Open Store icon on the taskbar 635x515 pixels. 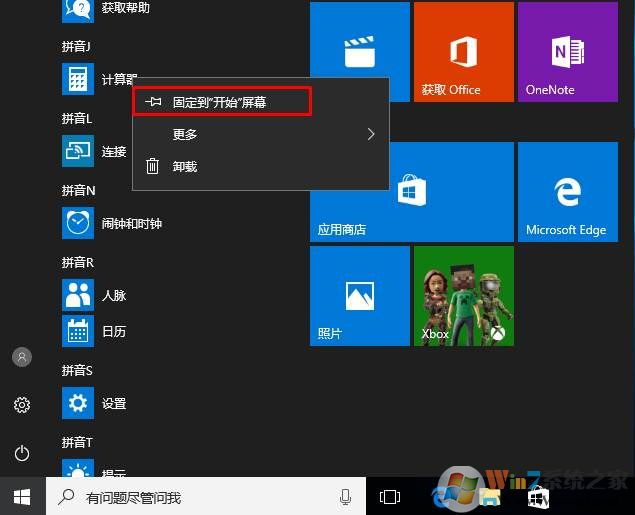pos(539,498)
